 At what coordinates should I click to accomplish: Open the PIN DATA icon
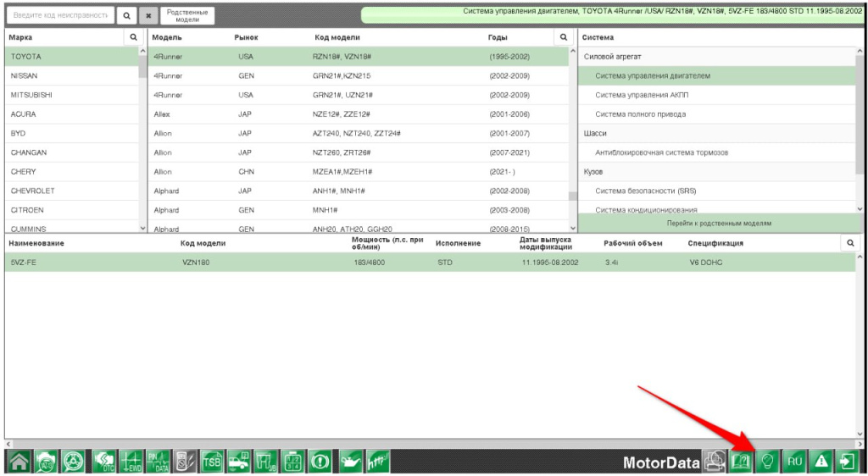point(158,462)
